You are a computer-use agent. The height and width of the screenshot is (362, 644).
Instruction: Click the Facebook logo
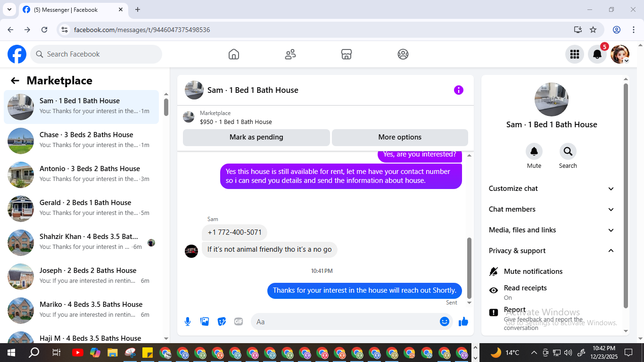[17, 54]
